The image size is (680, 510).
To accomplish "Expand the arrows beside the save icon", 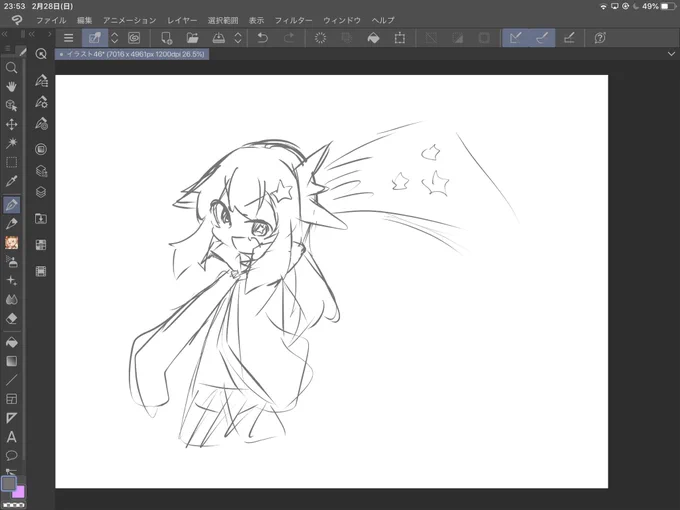I will pos(238,38).
